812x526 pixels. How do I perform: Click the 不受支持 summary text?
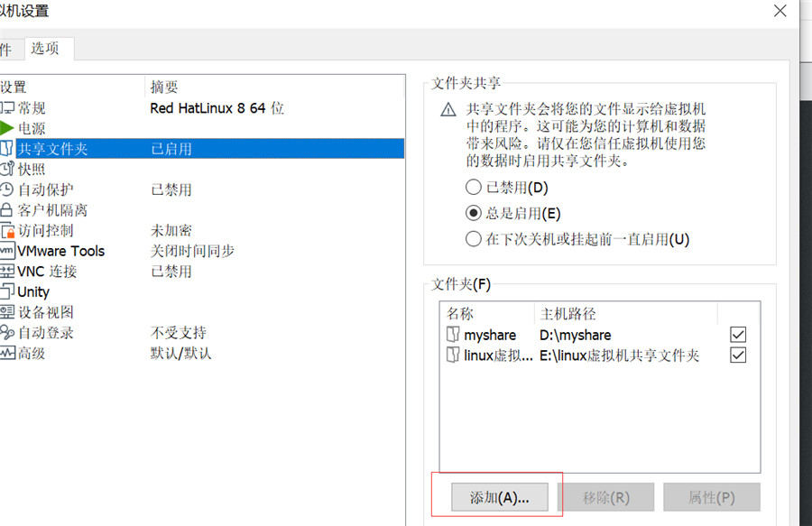(x=178, y=332)
